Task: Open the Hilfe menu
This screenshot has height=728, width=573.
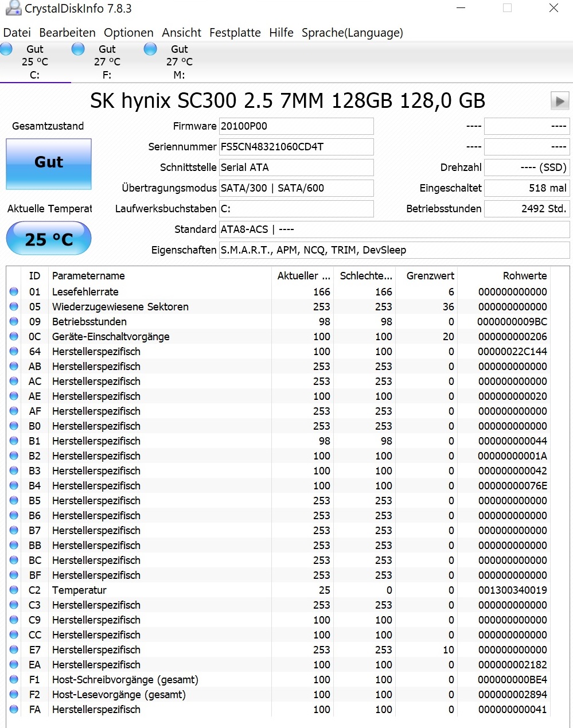Action: tap(281, 33)
